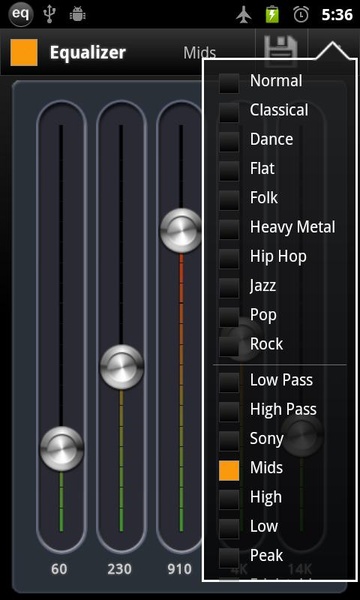Viewport: 360px width, 600px height.
Task: Select the Folk preset checkbox
Action: pyautogui.click(x=229, y=200)
